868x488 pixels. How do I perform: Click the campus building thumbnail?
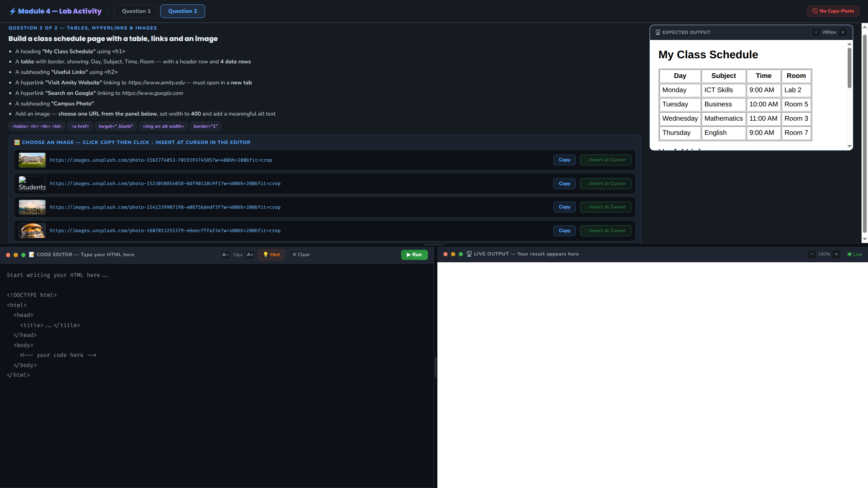(x=32, y=160)
